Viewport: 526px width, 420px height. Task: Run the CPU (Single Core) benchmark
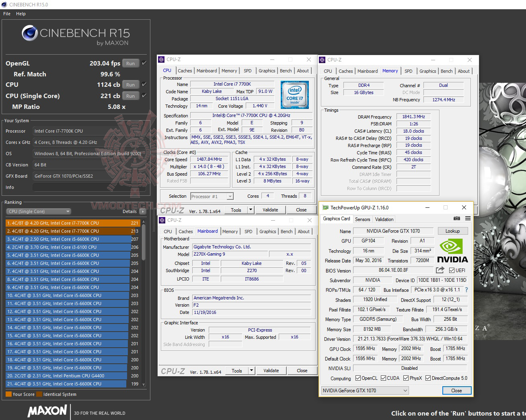[131, 96]
